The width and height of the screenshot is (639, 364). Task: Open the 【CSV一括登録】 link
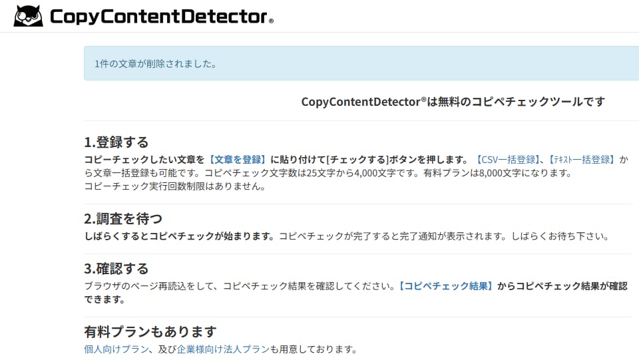point(508,160)
